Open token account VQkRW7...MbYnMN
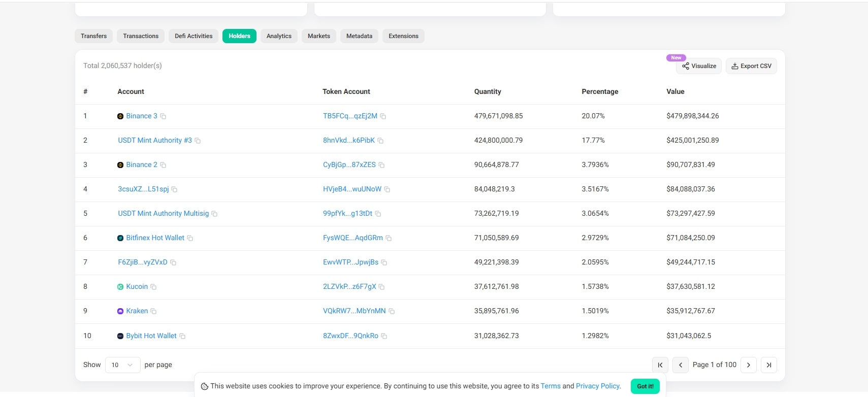This screenshot has width=868, height=397. pyautogui.click(x=355, y=311)
